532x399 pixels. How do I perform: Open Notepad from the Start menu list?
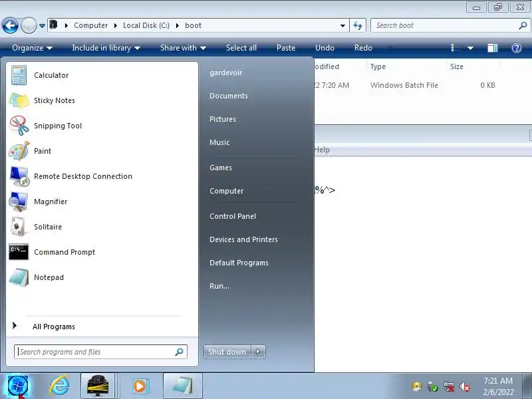point(102,277)
